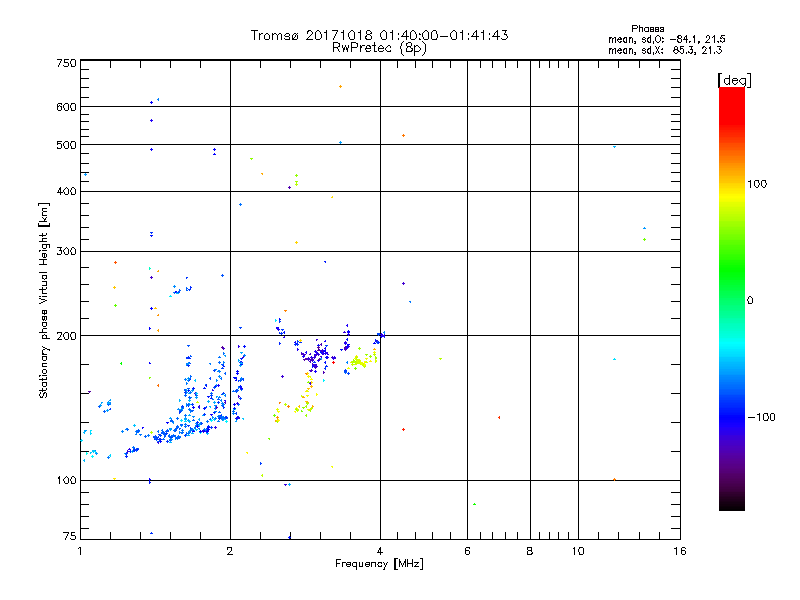This screenshot has height=600, width=800.
Task: Click the x-axis tick label '4'
Action: coord(380,551)
